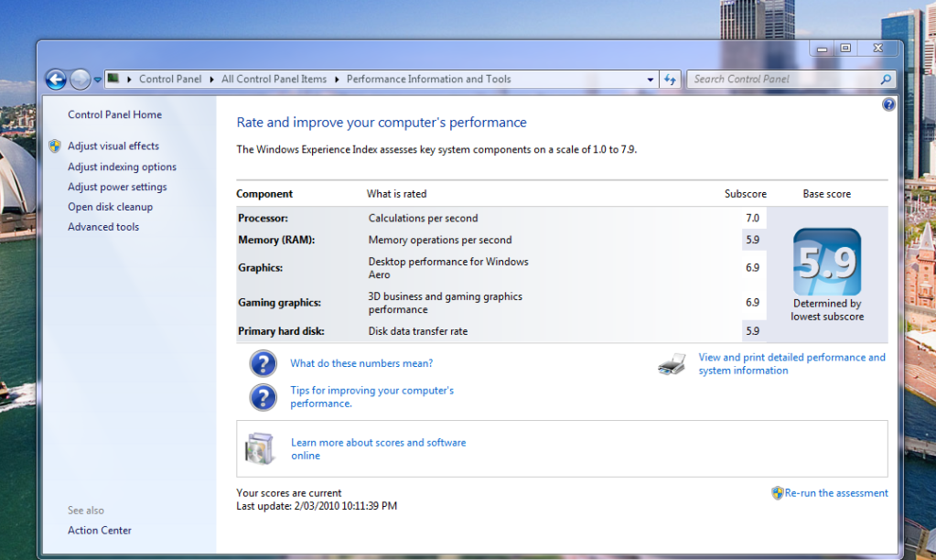Select the Gaming graphics row label
This screenshot has width=936, height=560.
(x=279, y=303)
